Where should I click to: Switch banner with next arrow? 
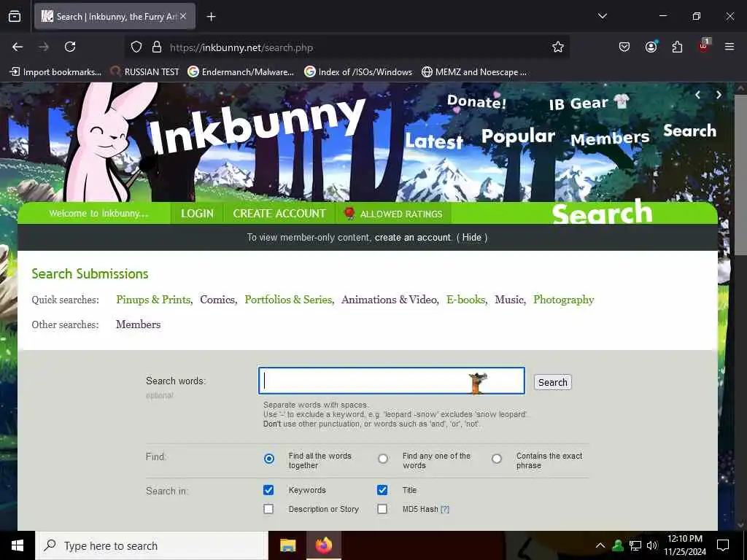tap(719, 95)
